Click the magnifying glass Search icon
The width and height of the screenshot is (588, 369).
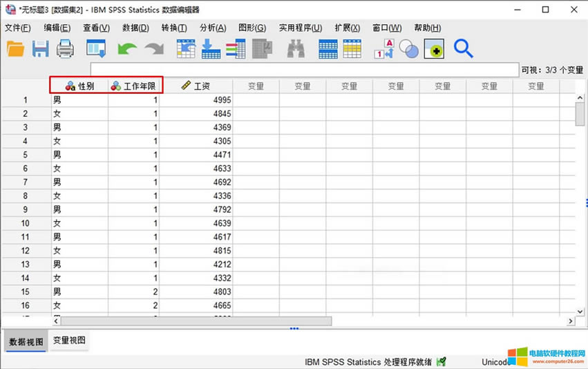pyautogui.click(x=463, y=48)
